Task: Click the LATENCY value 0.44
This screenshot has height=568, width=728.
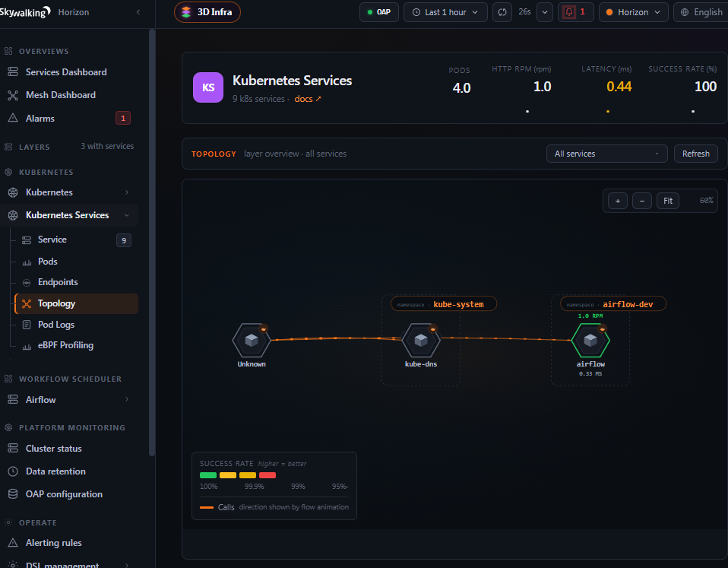Action: pyautogui.click(x=619, y=87)
